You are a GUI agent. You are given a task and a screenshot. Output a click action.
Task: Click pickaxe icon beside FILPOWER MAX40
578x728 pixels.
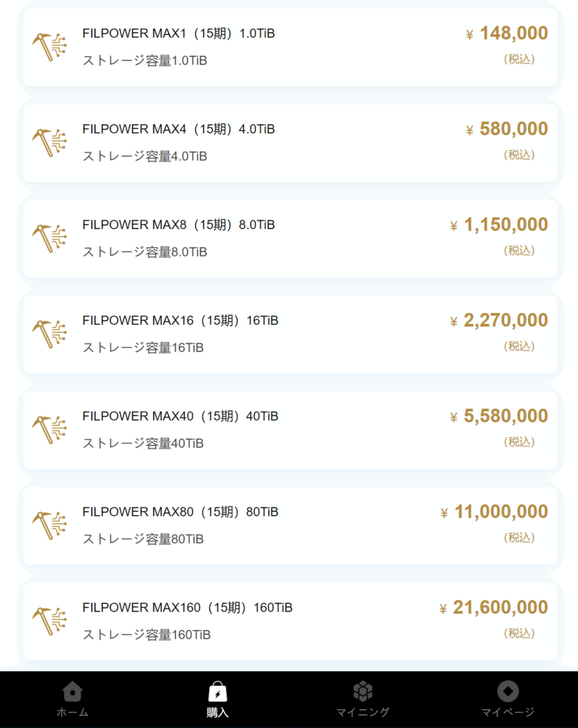[x=49, y=430]
